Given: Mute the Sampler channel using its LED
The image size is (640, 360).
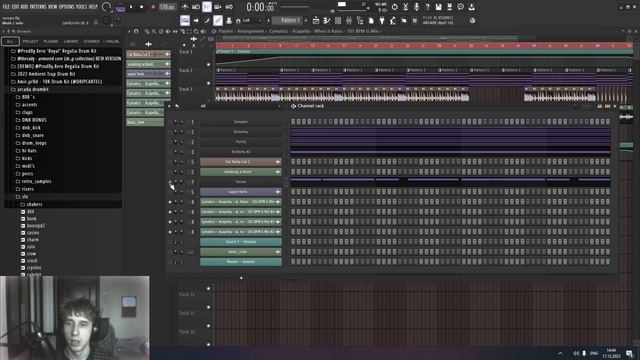Looking at the screenshot, I should tap(170, 122).
